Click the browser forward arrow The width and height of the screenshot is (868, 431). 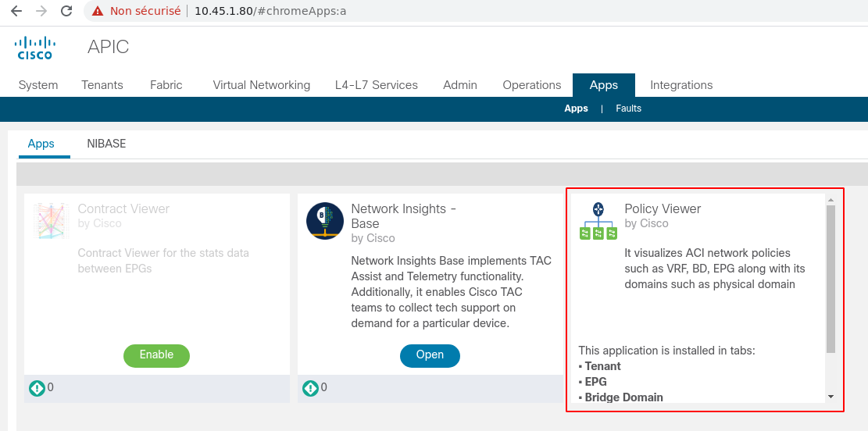pyautogui.click(x=41, y=10)
